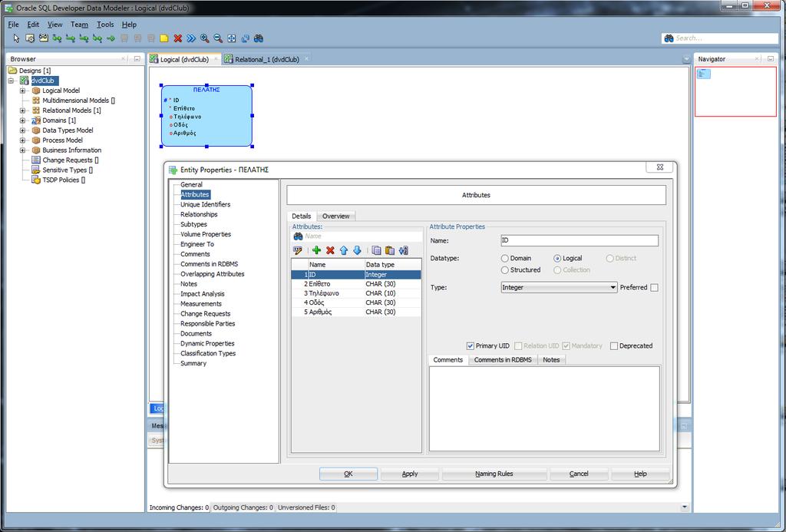Click the New Entity toolbar icon
This screenshot has width=786, height=532.
click(30, 38)
